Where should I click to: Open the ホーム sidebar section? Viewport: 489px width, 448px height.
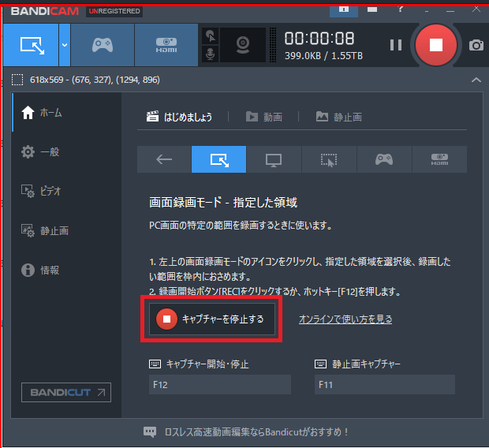click(66, 112)
